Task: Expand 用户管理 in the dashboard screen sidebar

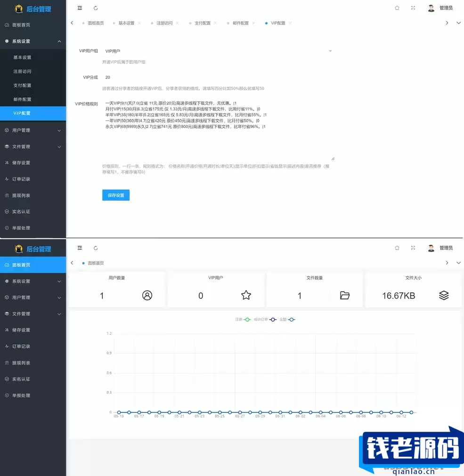Action: point(33,298)
